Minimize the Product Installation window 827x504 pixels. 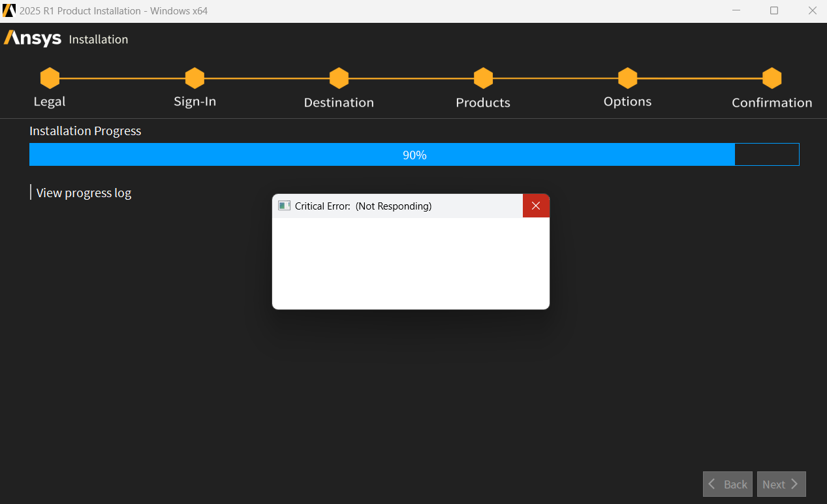(x=736, y=10)
